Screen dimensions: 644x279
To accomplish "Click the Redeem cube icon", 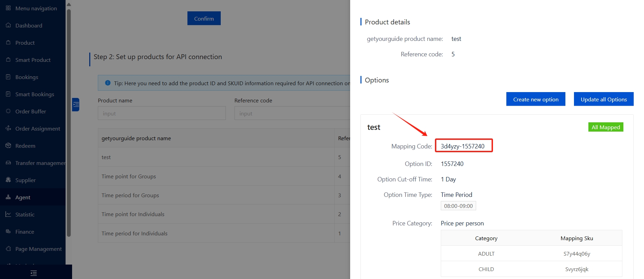I will [x=8, y=146].
